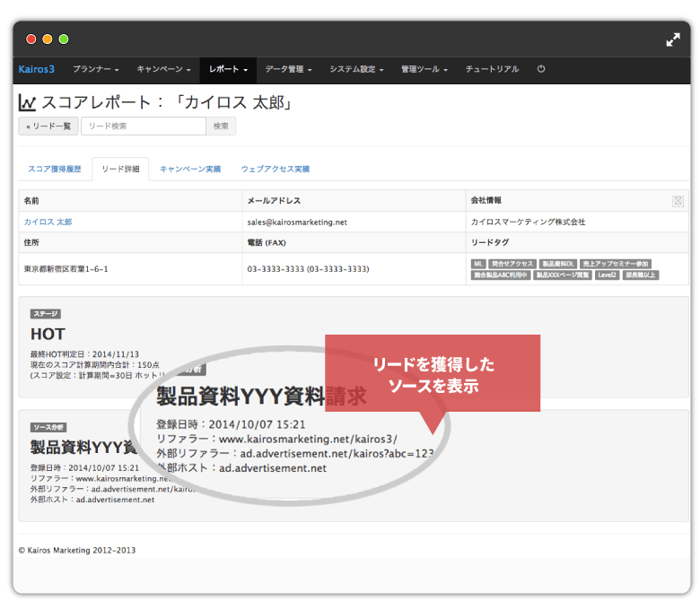Click the address 東京都新宿区若葉1-6-1

66,269
